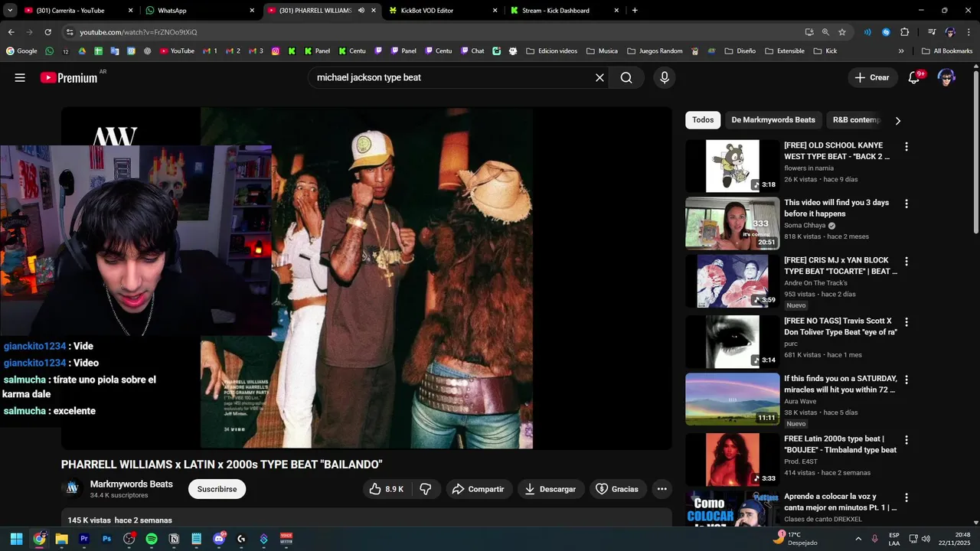The height and width of the screenshot is (551, 980).
Task: Open Discord from the taskbar
Action: click(219, 539)
